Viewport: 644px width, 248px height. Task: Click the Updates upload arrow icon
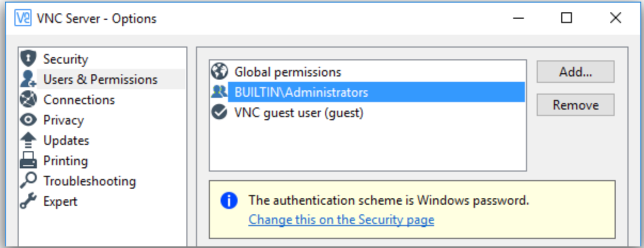tap(28, 140)
